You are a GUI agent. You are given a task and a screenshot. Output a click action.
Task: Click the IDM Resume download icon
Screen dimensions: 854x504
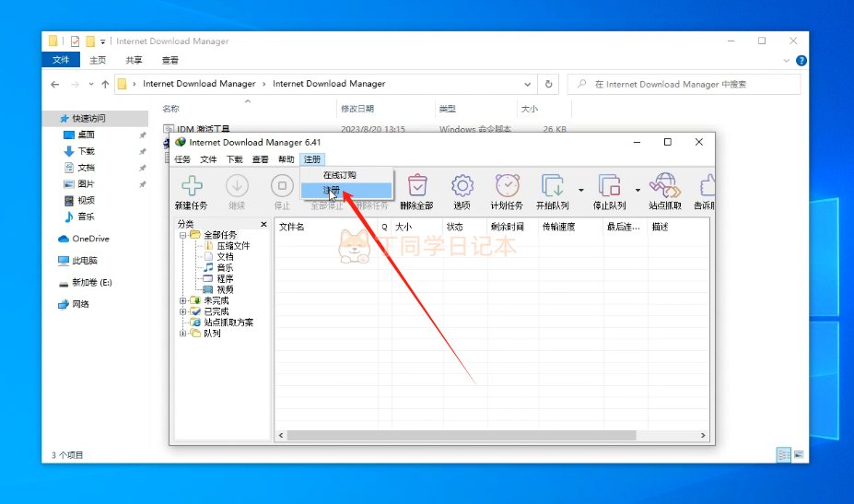[237, 186]
